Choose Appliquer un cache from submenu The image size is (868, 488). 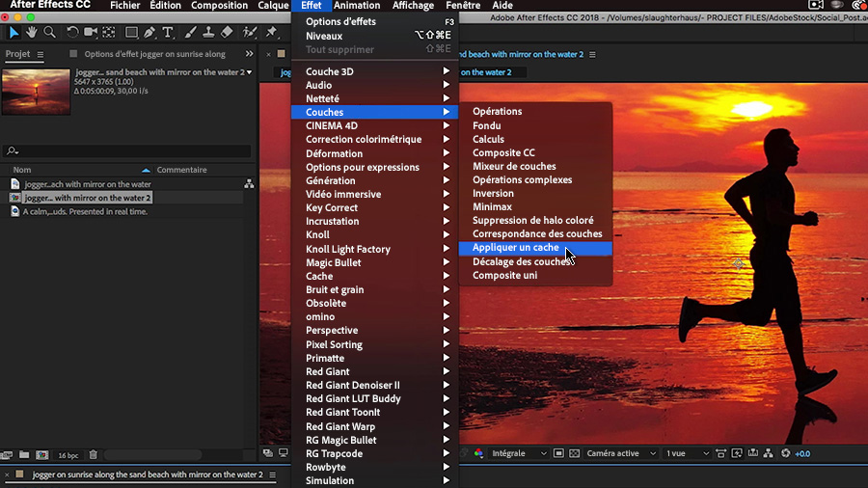[516, 248]
